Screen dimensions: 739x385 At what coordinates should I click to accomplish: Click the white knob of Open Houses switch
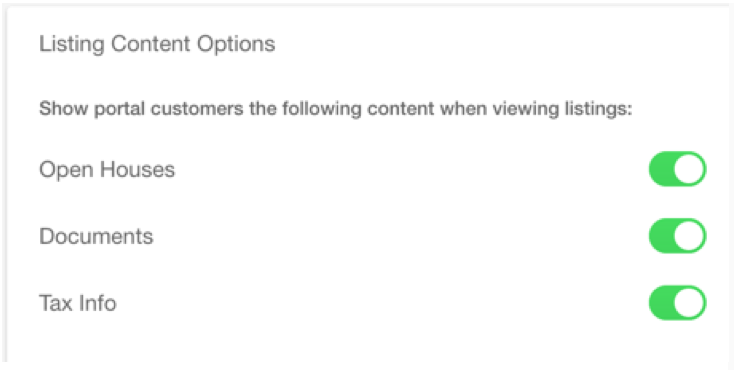(x=689, y=169)
